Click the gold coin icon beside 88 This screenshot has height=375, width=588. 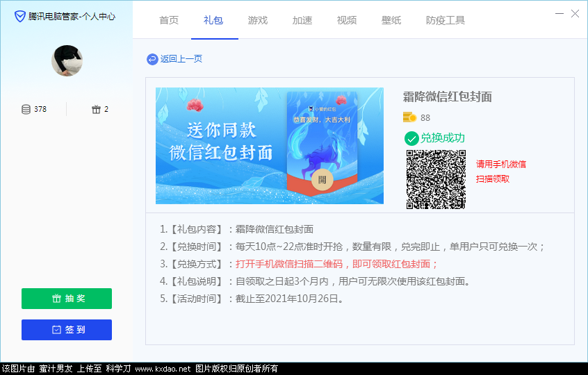(x=409, y=117)
